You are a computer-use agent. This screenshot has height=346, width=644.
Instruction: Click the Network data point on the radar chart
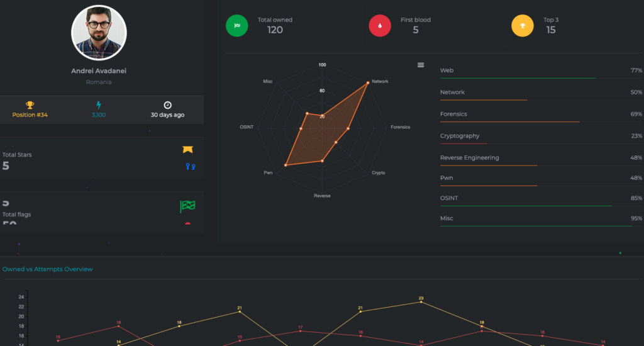[x=367, y=83]
